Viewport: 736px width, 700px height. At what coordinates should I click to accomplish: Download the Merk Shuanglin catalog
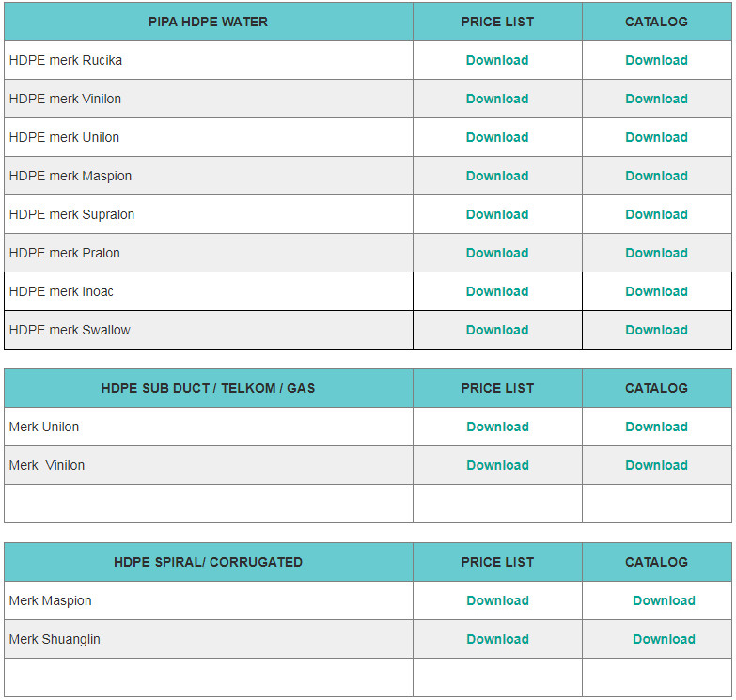point(664,639)
